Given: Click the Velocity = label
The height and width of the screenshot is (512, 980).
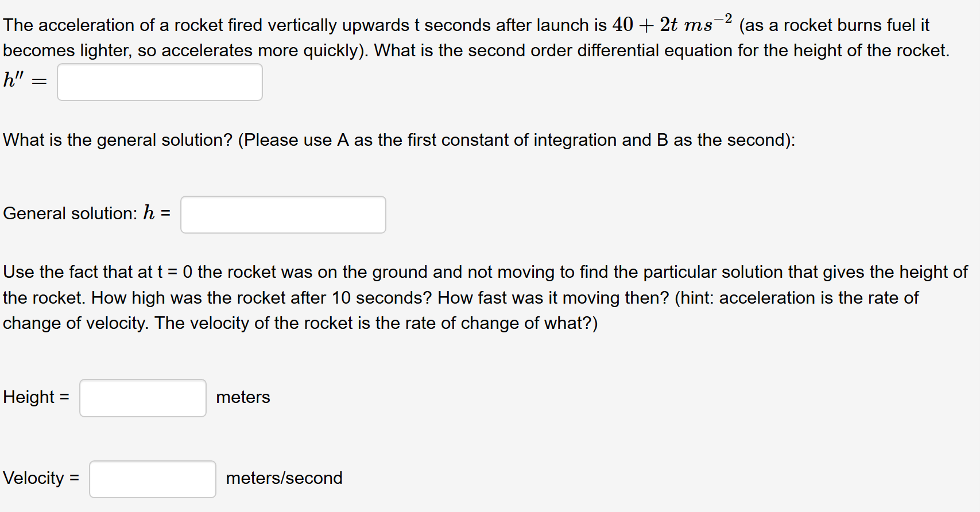Looking at the screenshot, I should coord(41,478).
